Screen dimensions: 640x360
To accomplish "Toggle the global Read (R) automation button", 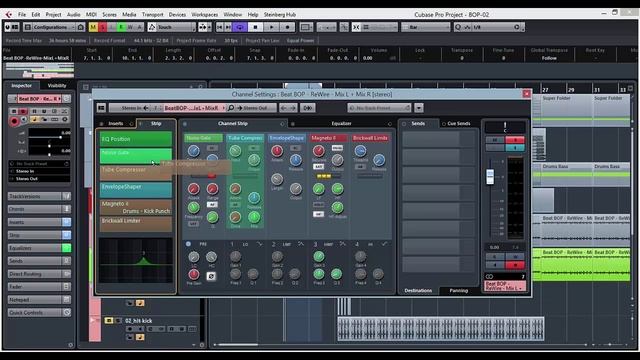I will (121, 27).
